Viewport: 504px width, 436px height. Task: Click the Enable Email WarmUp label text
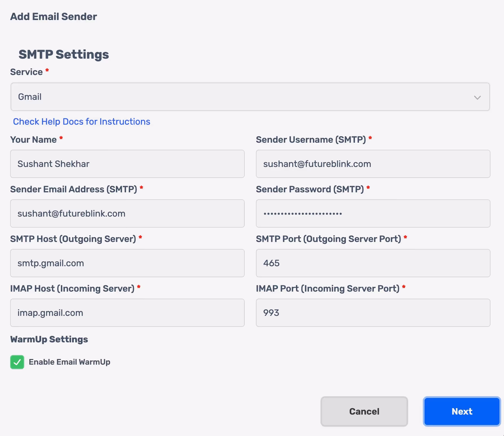coord(69,362)
